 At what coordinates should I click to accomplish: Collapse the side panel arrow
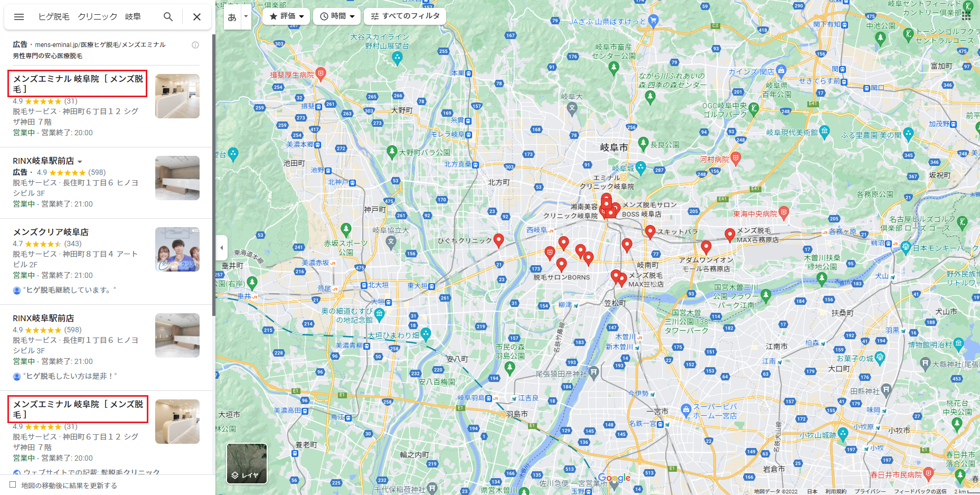tap(222, 248)
